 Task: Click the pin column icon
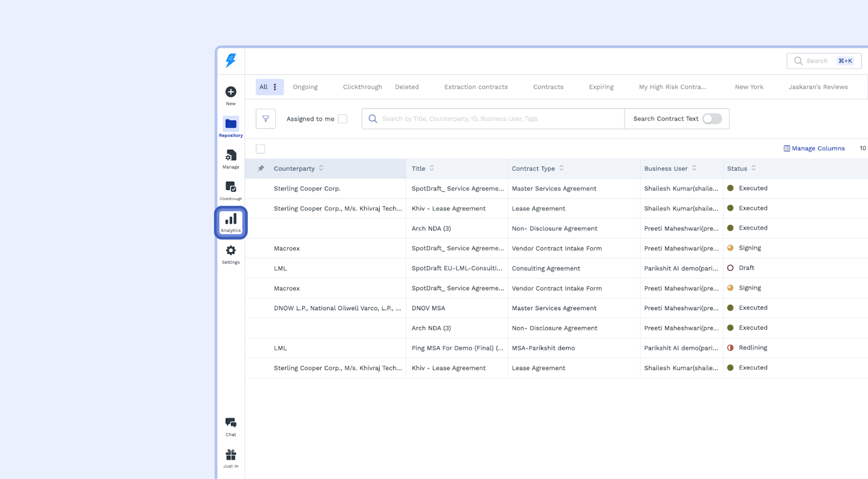(x=261, y=169)
